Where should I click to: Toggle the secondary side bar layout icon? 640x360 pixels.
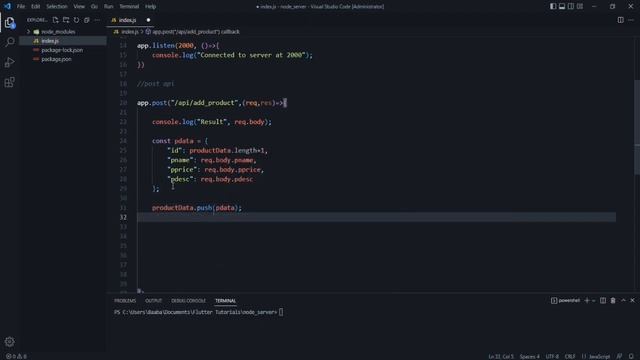tap(571, 6)
